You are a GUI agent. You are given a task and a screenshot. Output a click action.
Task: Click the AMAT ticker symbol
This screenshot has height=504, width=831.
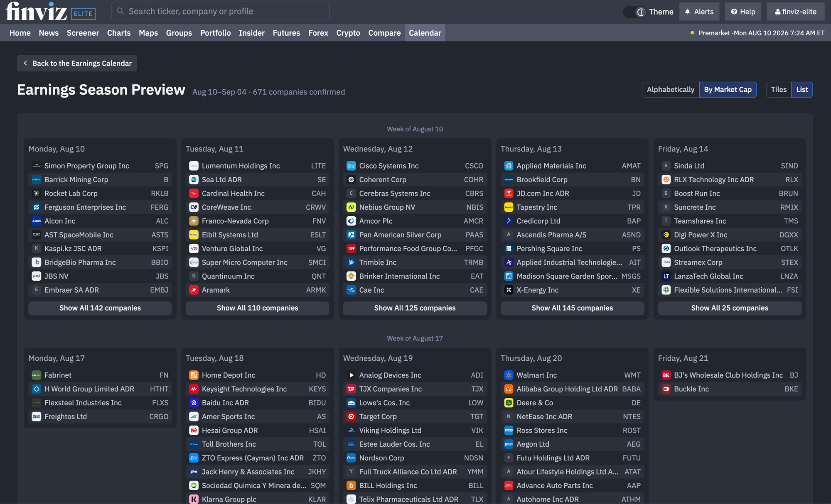pyautogui.click(x=631, y=166)
